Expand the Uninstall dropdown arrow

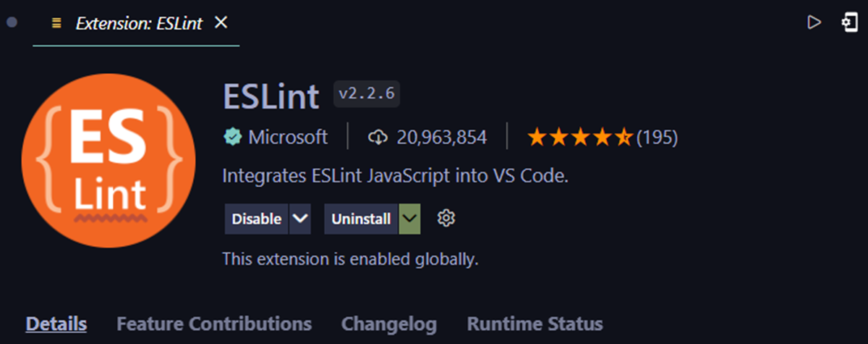pos(409,218)
